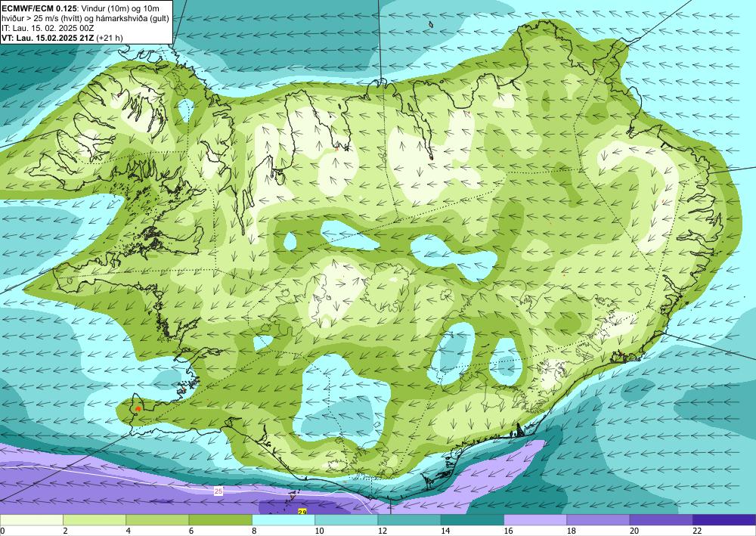This screenshot has height=536, width=756.
Task: Pick the lavender 16–18 m/s legend swatch
Action: pos(535,519)
